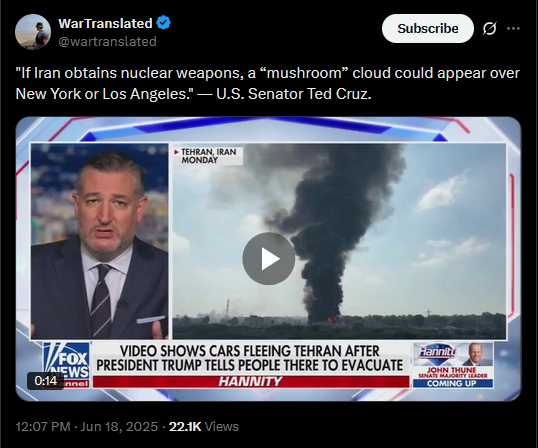Click the WarTranslated display name
Image resolution: width=538 pixels, height=448 pixels.
click(x=105, y=23)
